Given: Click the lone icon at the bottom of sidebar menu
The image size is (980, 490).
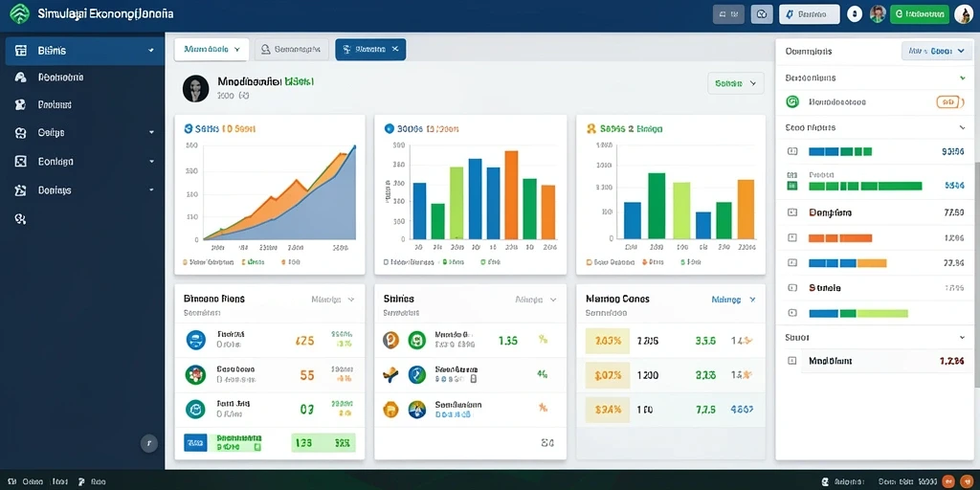Looking at the screenshot, I should 20,219.
